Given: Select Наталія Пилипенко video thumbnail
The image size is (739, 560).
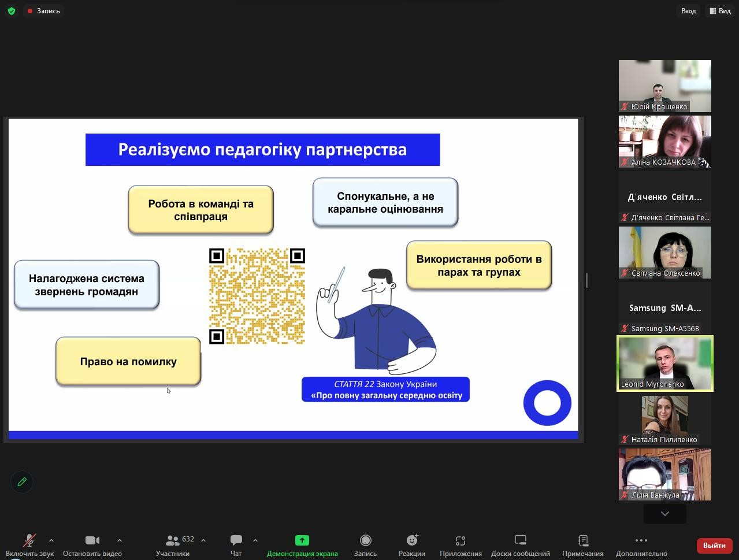Looking at the screenshot, I should (665, 419).
